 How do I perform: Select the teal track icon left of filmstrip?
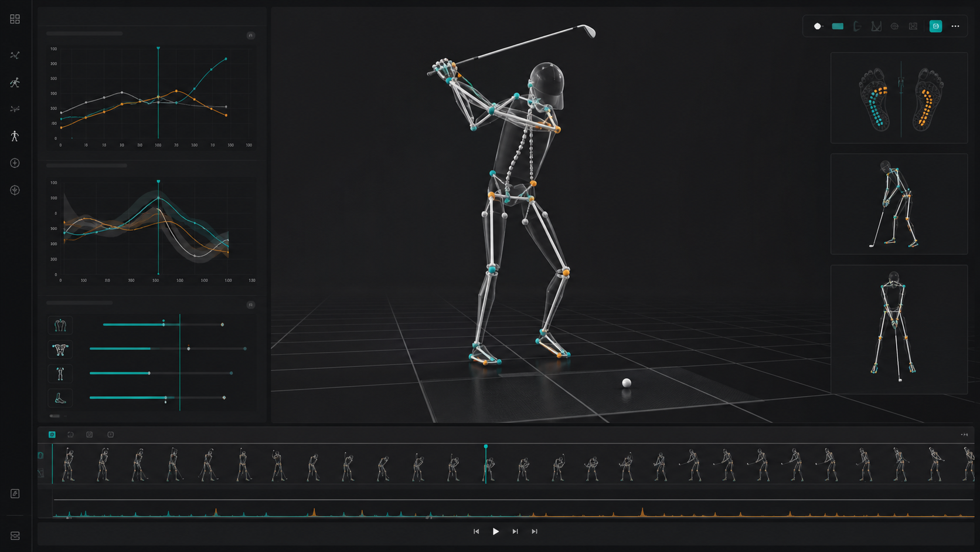40,455
